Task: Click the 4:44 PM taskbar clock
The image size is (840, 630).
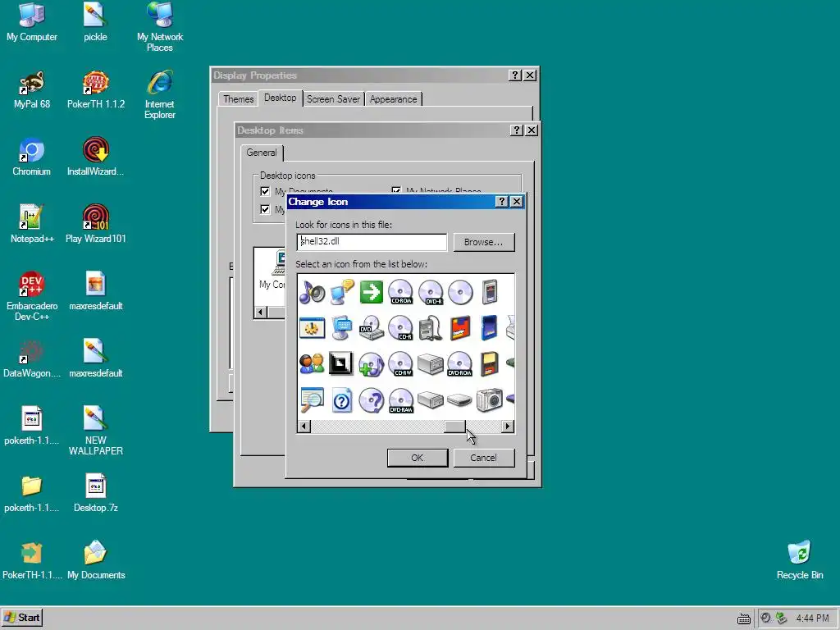Action: tap(813, 619)
